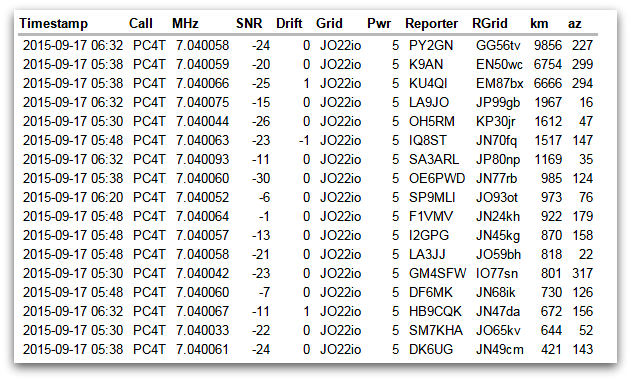Click the Timestamp column header
Screen dimensions: 631x381
pos(54,24)
